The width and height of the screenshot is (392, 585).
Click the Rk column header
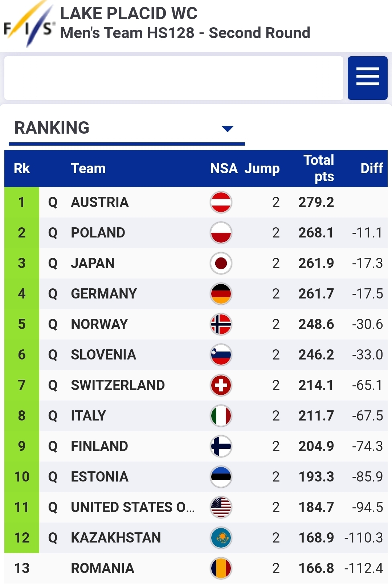tap(22, 168)
